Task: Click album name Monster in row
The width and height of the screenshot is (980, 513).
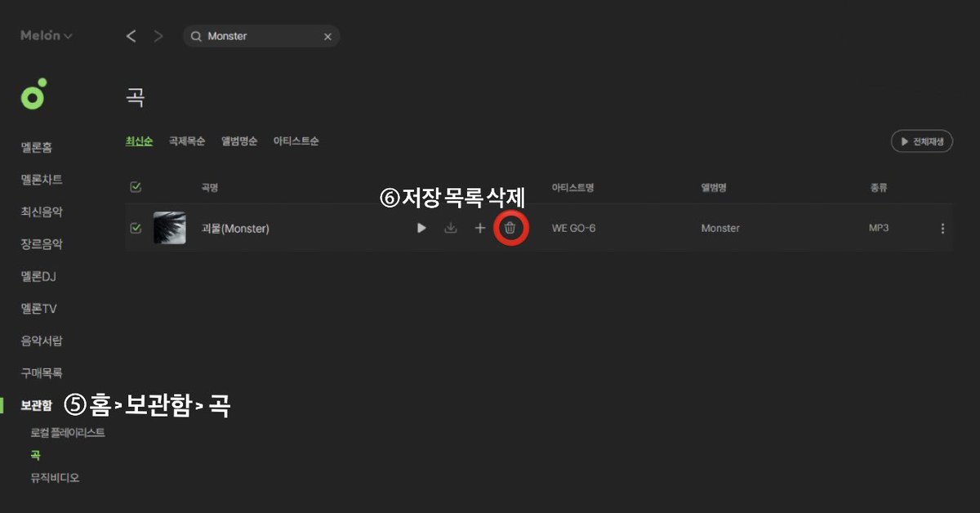Action: tap(720, 228)
